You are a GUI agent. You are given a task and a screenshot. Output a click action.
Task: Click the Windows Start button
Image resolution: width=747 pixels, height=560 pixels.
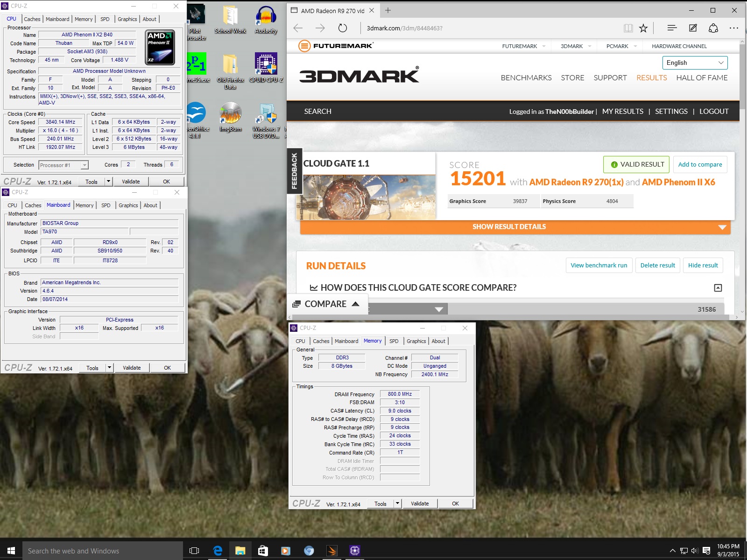pos(11,551)
